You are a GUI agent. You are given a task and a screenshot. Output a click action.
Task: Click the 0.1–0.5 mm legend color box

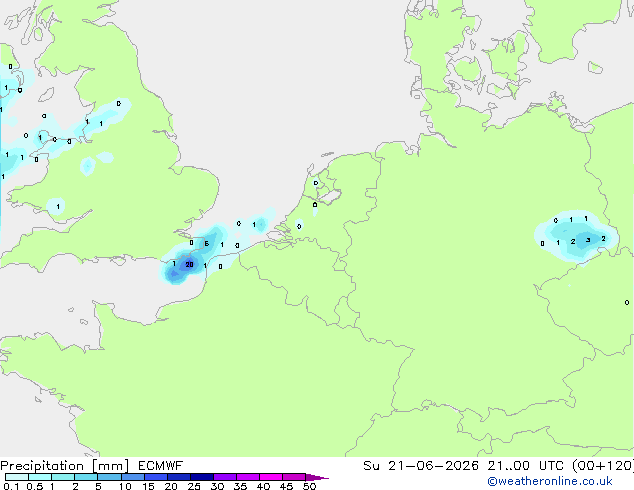click(x=17, y=477)
